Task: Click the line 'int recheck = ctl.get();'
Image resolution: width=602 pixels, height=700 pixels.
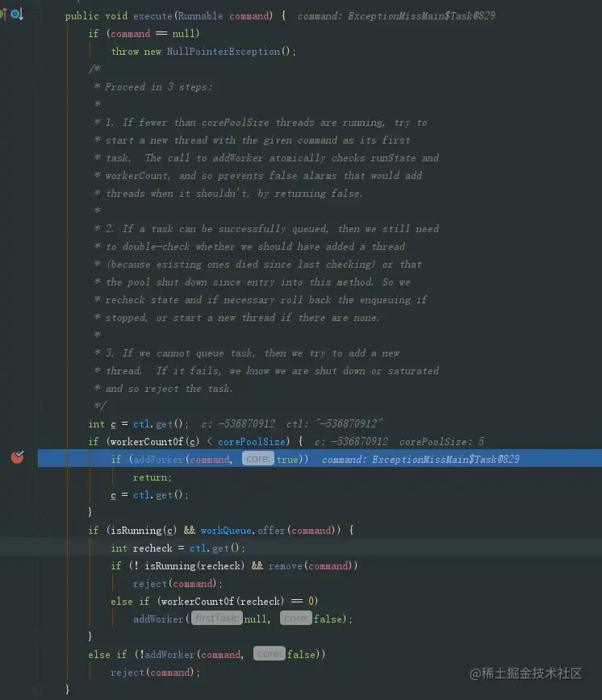Action: pyautogui.click(x=178, y=548)
